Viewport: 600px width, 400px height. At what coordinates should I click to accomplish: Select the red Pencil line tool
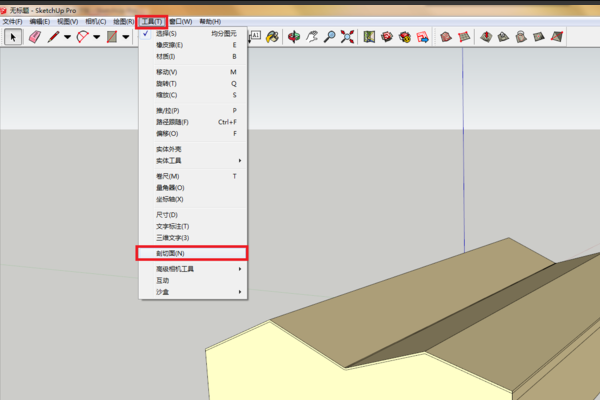pos(53,37)
